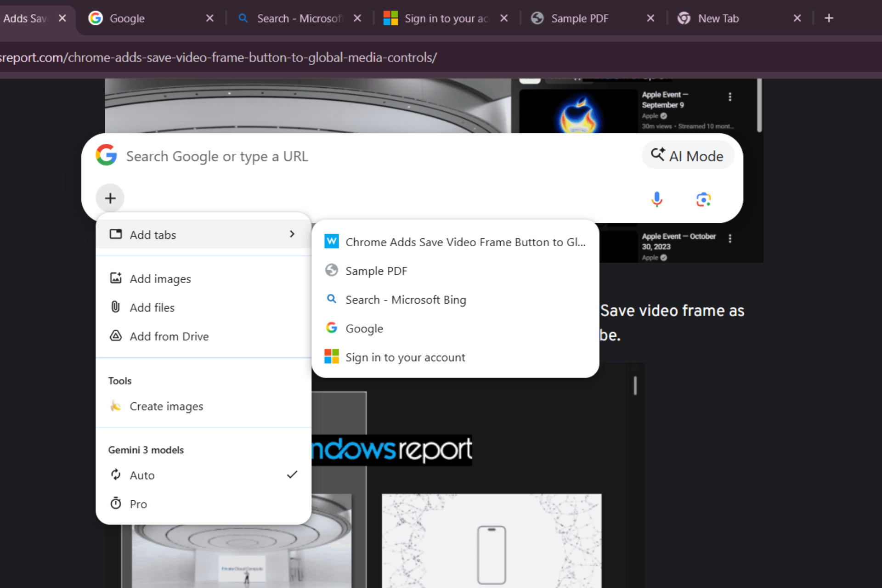882x588 pixels.
Task: Select Add images option
Action: (204, 279)
